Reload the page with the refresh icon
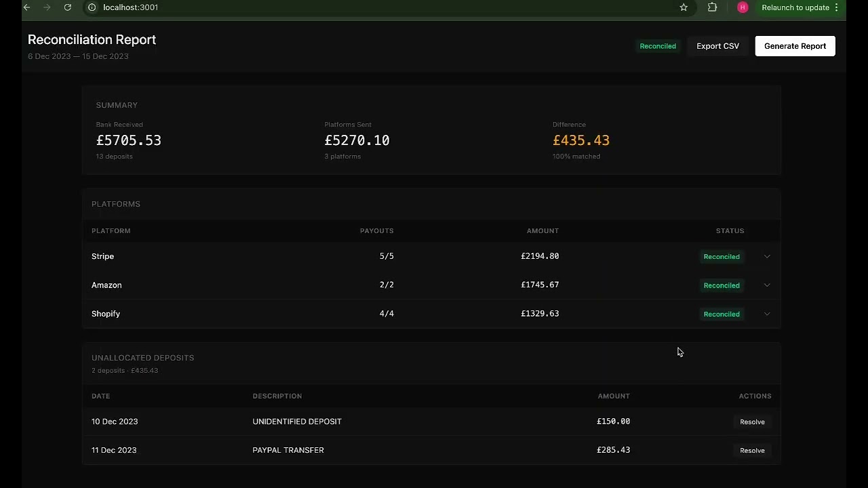The height and width of the screenshot is (488, 868). click(68, 7)
